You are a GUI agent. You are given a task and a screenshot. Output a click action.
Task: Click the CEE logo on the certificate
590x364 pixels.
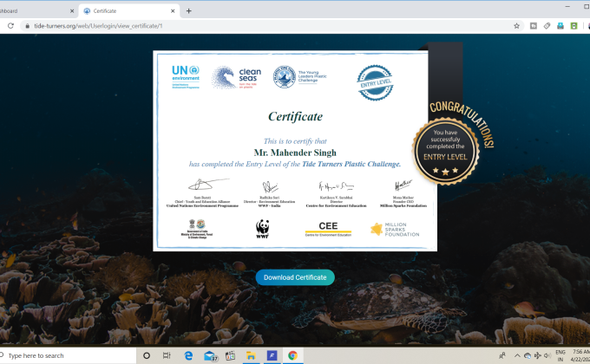pos(328,229)
